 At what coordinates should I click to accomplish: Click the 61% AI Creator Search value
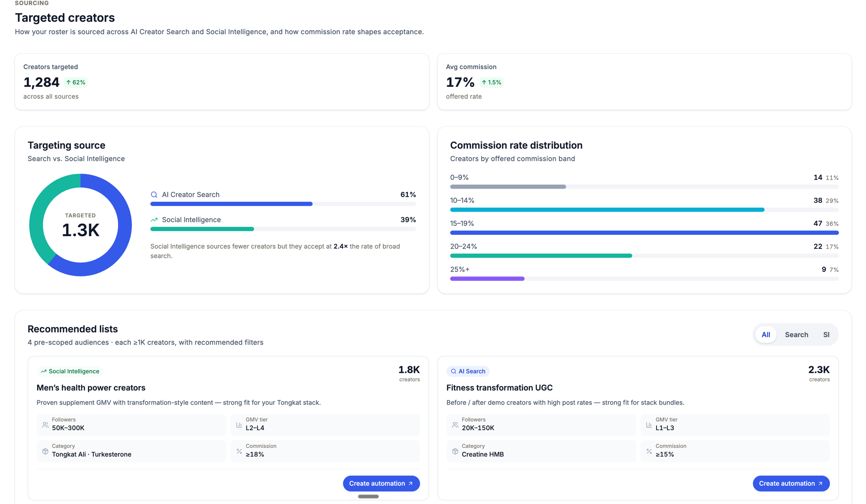pos(408,195)
